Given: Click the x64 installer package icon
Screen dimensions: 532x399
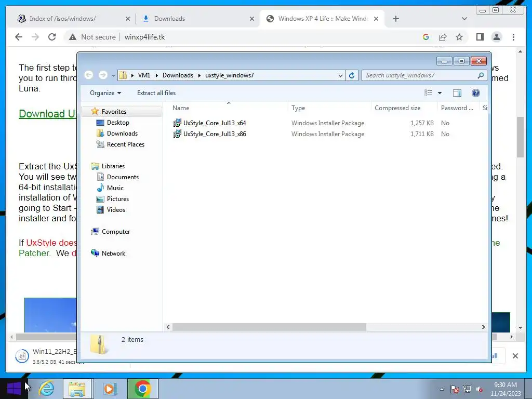Looking at the screenshot, I should 177,123.
